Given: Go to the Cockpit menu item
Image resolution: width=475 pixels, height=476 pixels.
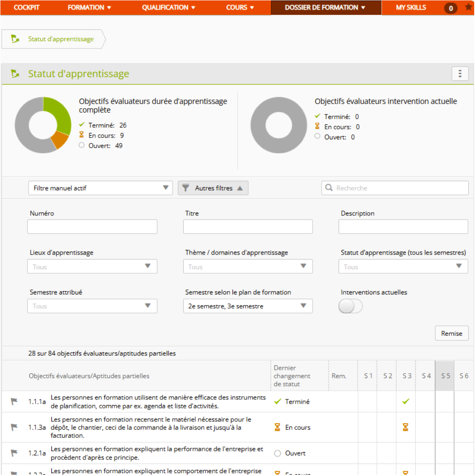Looking at the screenshot, I should (27, 7).
